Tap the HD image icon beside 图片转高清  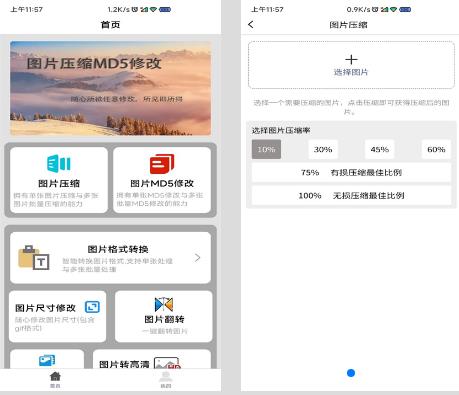pyautogui.click(x=168, y=363)
